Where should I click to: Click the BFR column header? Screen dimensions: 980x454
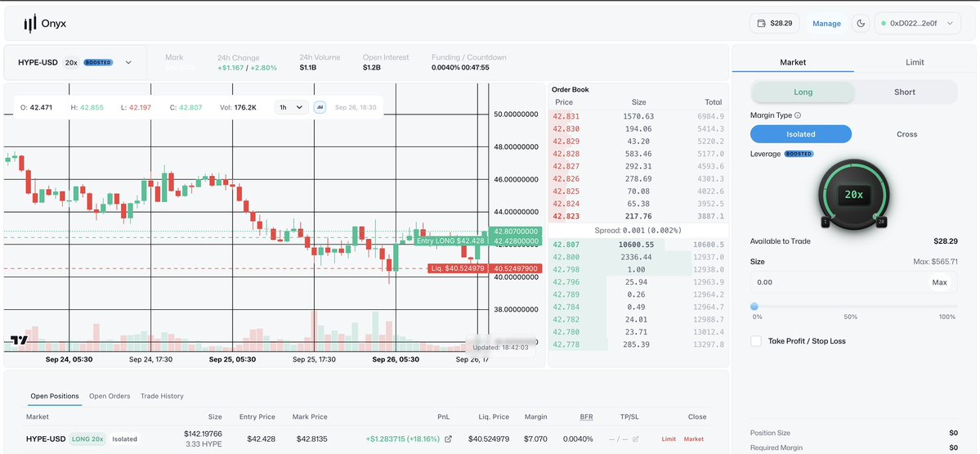(586, 416)
